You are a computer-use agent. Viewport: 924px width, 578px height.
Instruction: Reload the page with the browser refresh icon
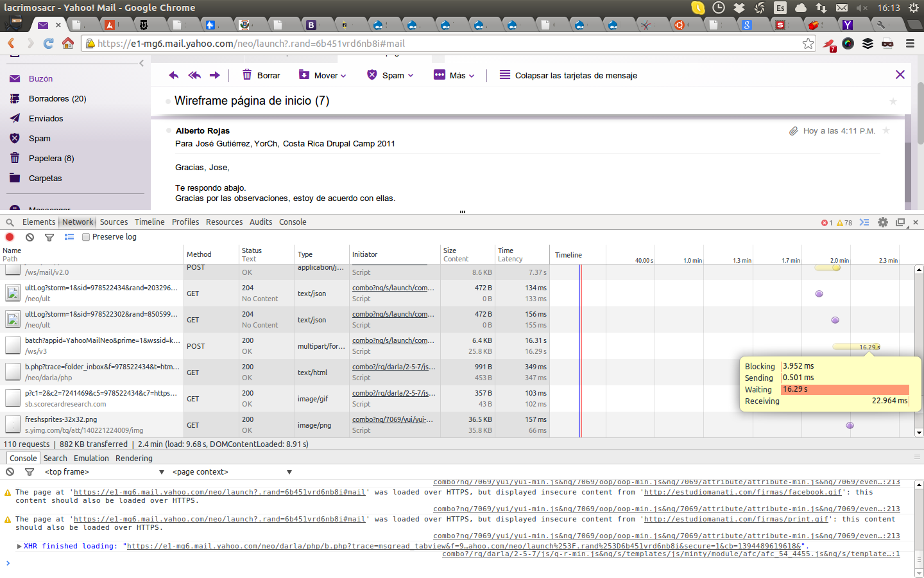coord(48,44)
